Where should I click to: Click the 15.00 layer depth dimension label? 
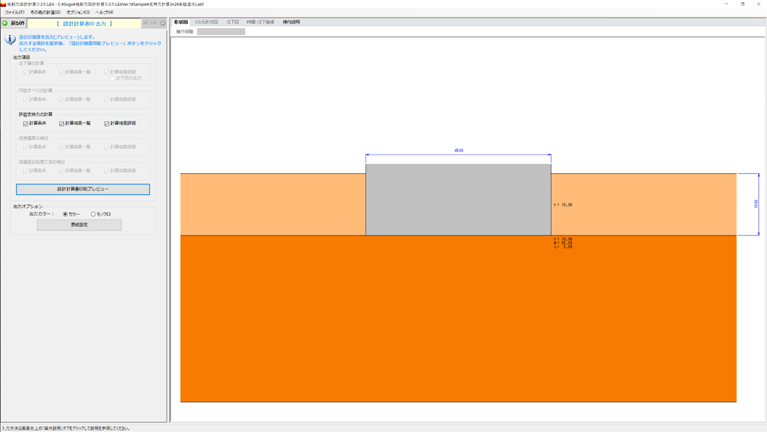[756, 204]
